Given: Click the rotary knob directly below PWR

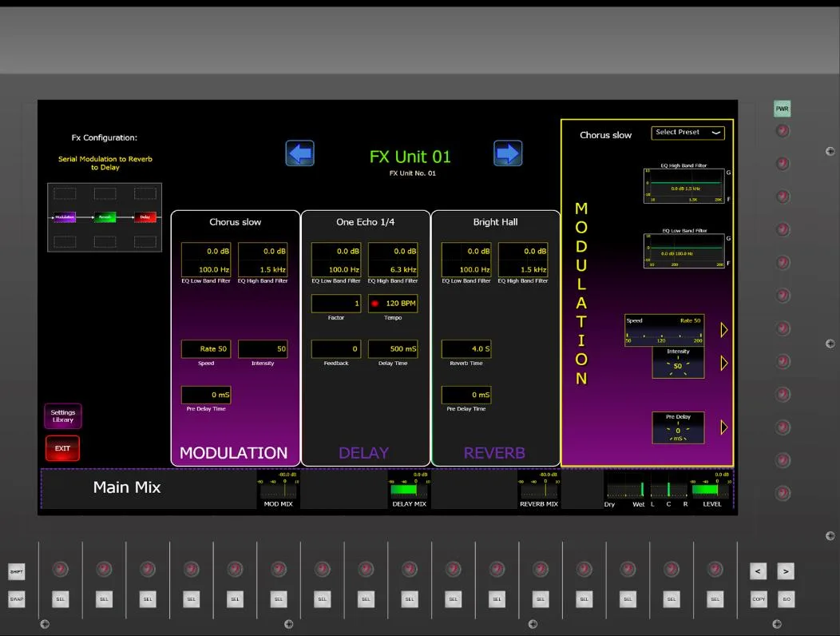Looking at the screenshot, I should pos(783,131).
